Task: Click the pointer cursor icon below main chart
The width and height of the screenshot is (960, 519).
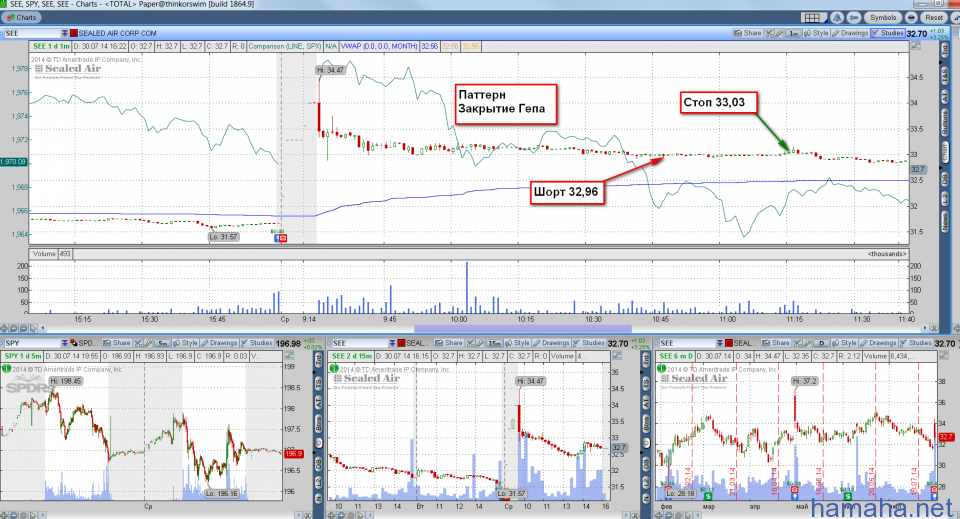Action: tap(33, 328)
